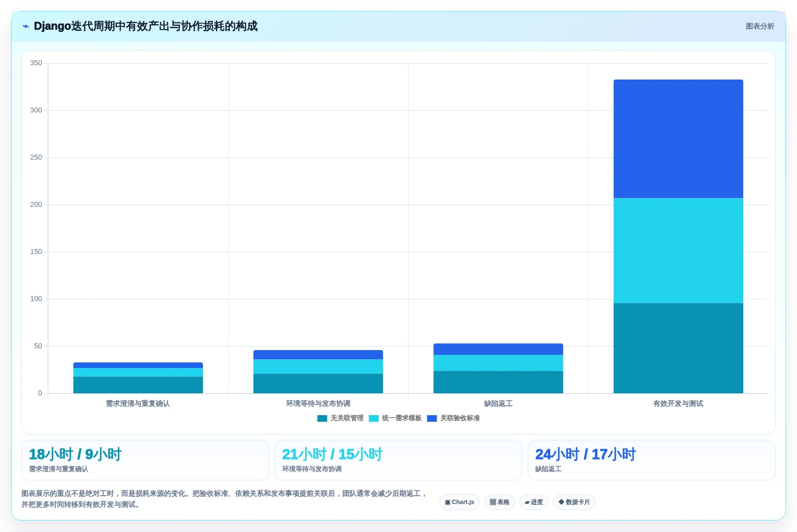Select the dark blue top of 环境等待与发布协调 bar
The image size is (797, 532).
pos(318,355)
